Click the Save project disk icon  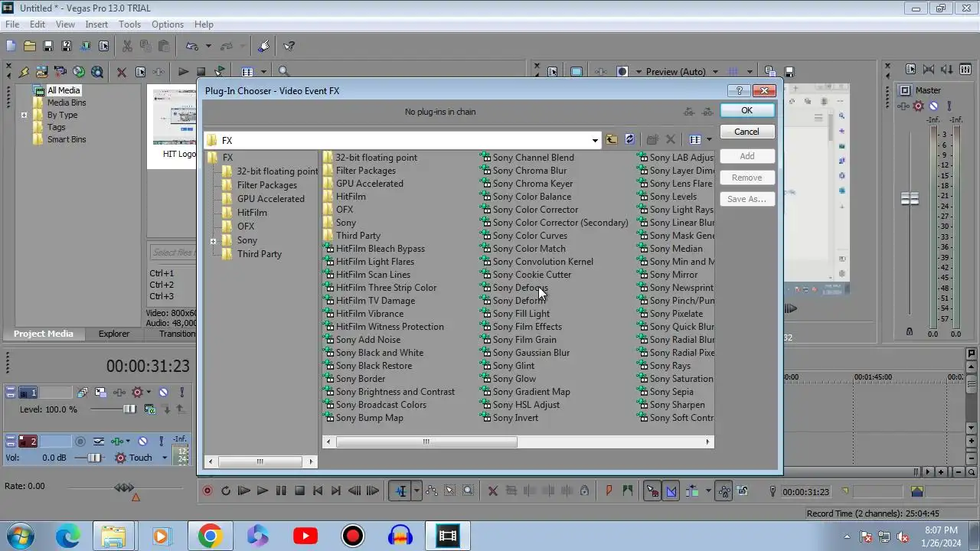click(47, 46)
